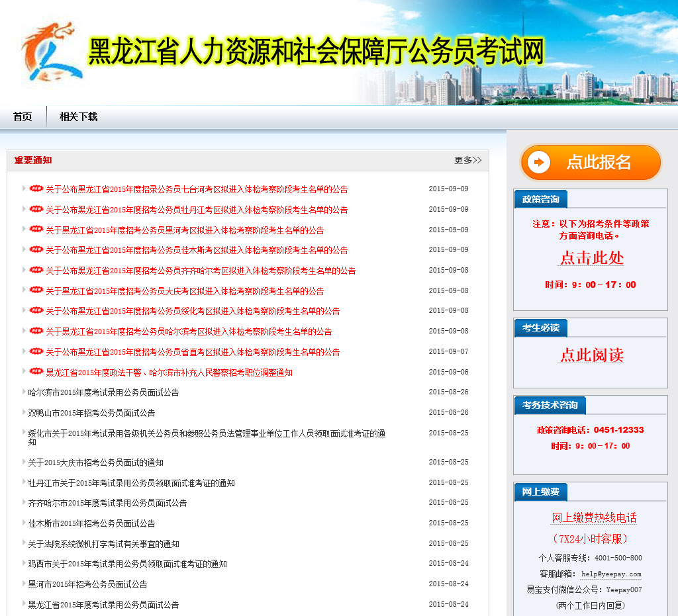Screen dimensions: 678x616
Task: Click the NEW badge beside the 牡丹江考区 announcement
Action: 36,209
